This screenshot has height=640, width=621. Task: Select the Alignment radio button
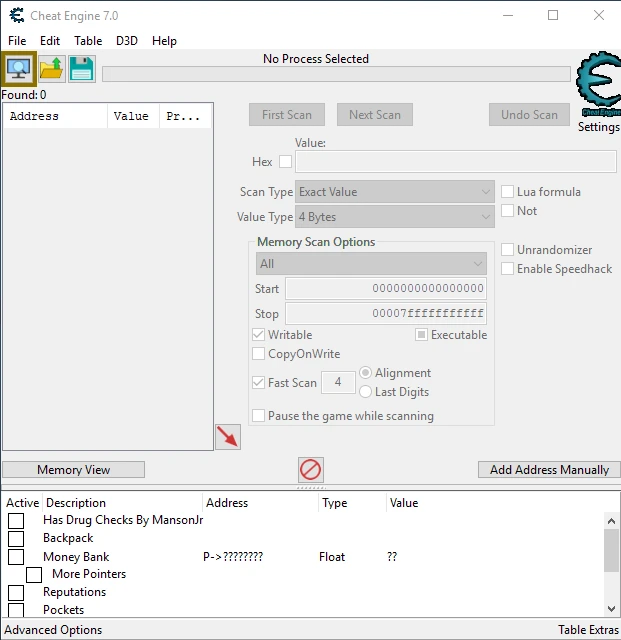point(365,373)
